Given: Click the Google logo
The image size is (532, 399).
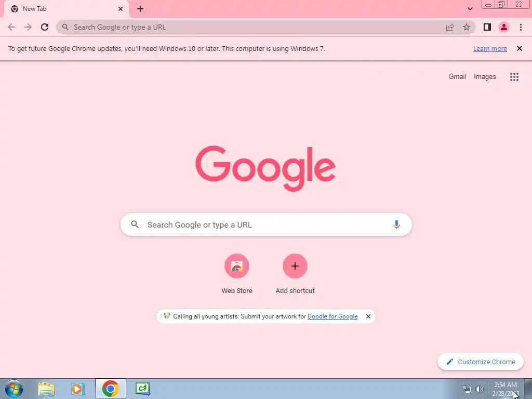Looking at the screenshot, I should (x=265, y=169).
